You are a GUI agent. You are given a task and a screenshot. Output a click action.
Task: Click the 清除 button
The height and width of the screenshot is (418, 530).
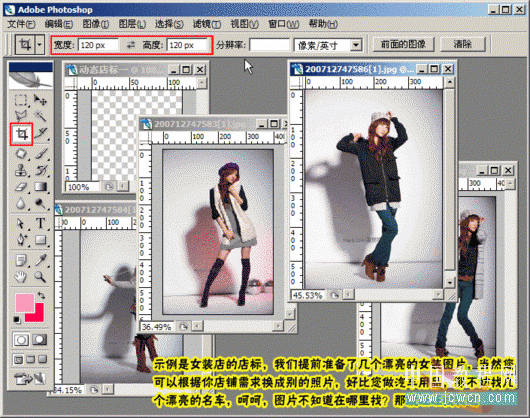pyautogui.click(x=463, y=44)
